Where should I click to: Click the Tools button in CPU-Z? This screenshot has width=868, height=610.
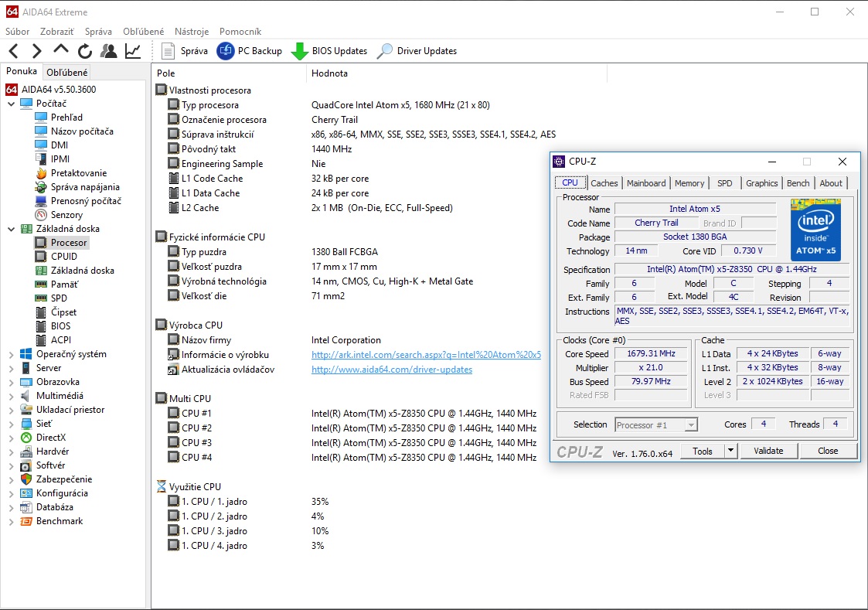coord(702,451)
